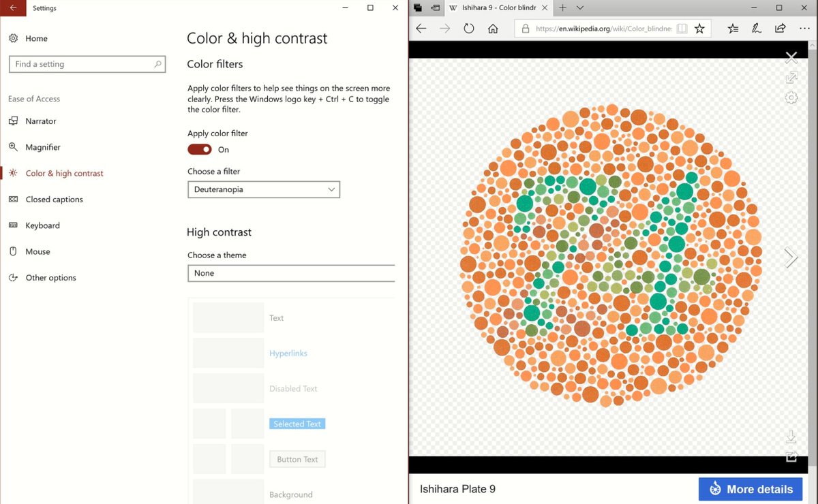Click Edge set these tabs aside icon
This screenshot has height=504, width=818.
point(435,8)
